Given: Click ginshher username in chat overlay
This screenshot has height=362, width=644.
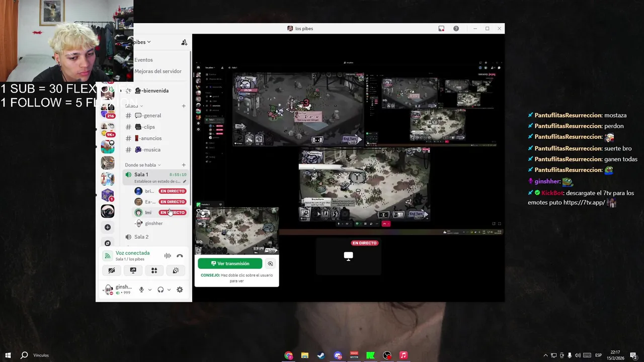Looking at the screenshot, I should click(547, 182).
